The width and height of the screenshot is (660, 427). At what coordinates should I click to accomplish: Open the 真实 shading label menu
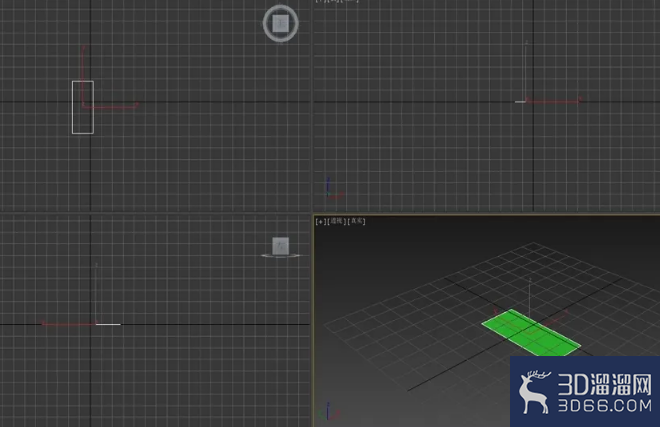pyautogui.click(x=357, y=221)
